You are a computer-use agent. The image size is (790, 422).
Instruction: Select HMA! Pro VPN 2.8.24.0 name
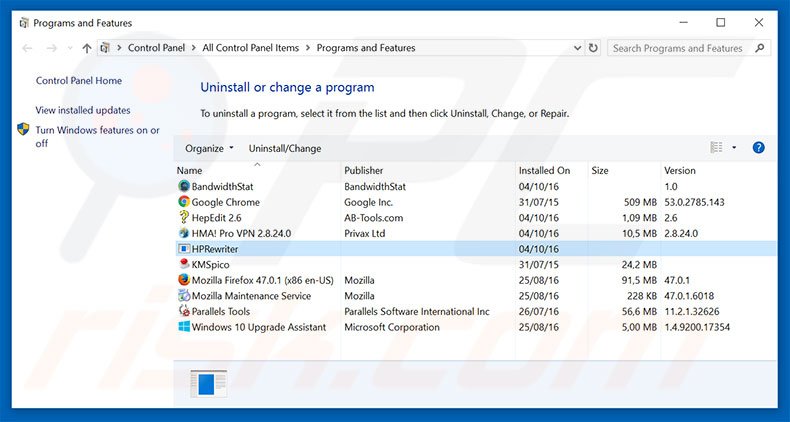241,233
